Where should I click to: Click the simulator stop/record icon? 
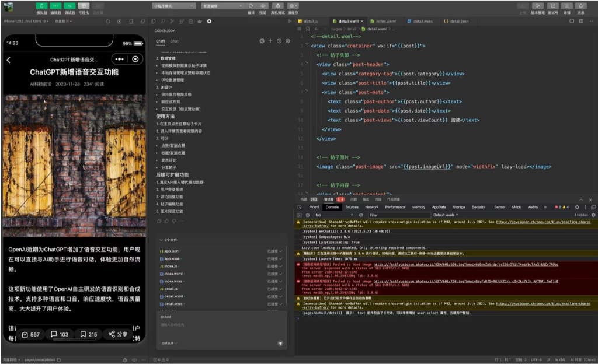[x=119, y=22]
